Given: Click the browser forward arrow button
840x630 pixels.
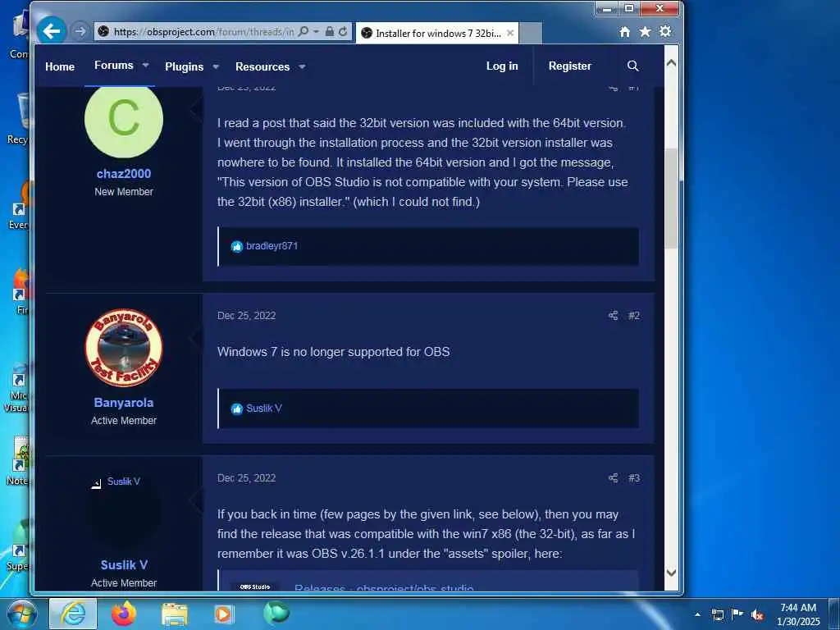Looking at the screenshot, I should click(x=80, y=31).
